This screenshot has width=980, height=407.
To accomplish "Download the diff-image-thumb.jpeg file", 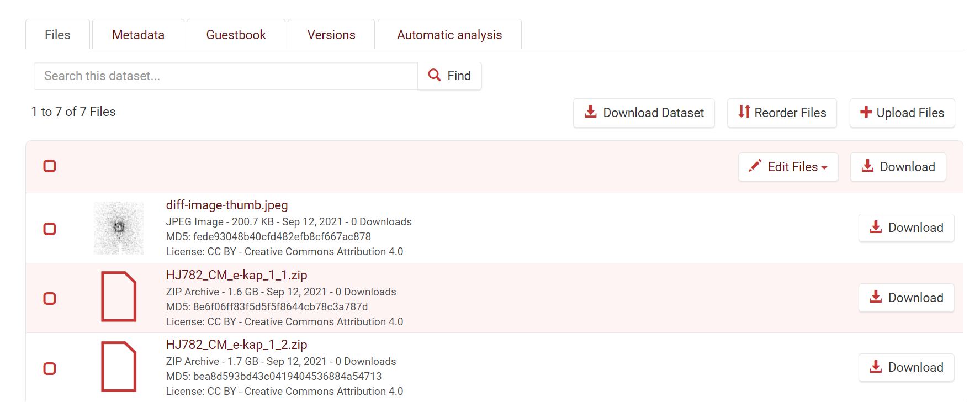I will click(907, 228).
